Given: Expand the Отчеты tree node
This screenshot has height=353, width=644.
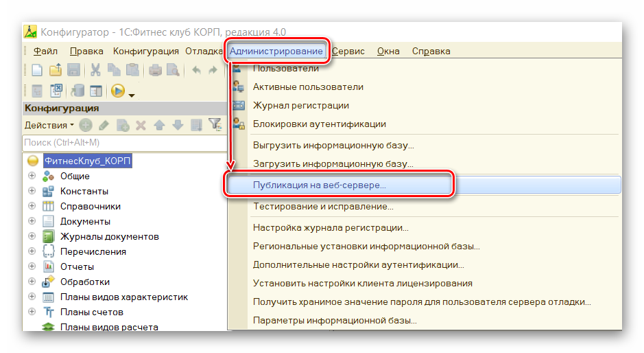Looking at the screenshot, I should [32, 266].
